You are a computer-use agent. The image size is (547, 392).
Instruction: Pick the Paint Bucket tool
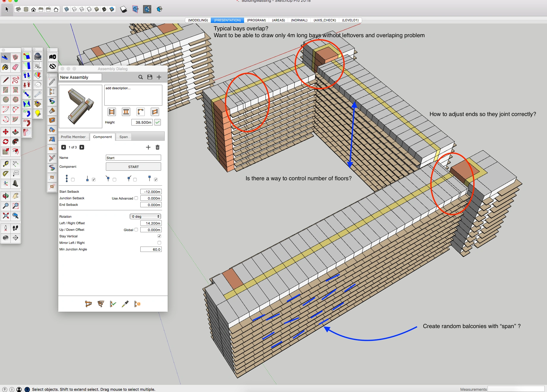pyautogui.click(x=5, y=67)
